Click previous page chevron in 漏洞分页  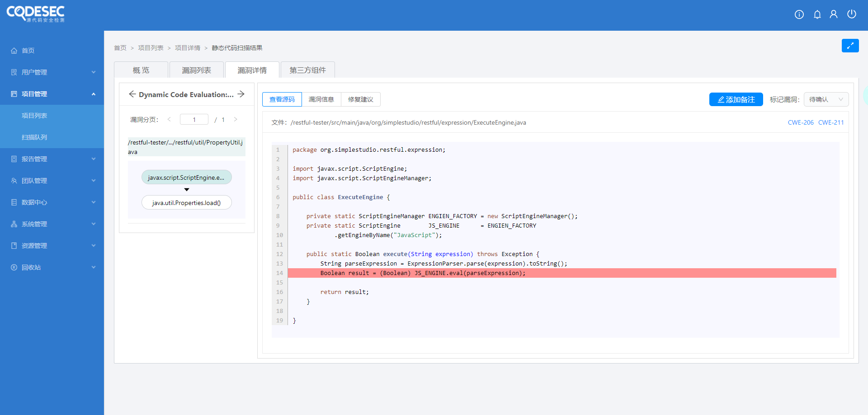click(169, 119)
